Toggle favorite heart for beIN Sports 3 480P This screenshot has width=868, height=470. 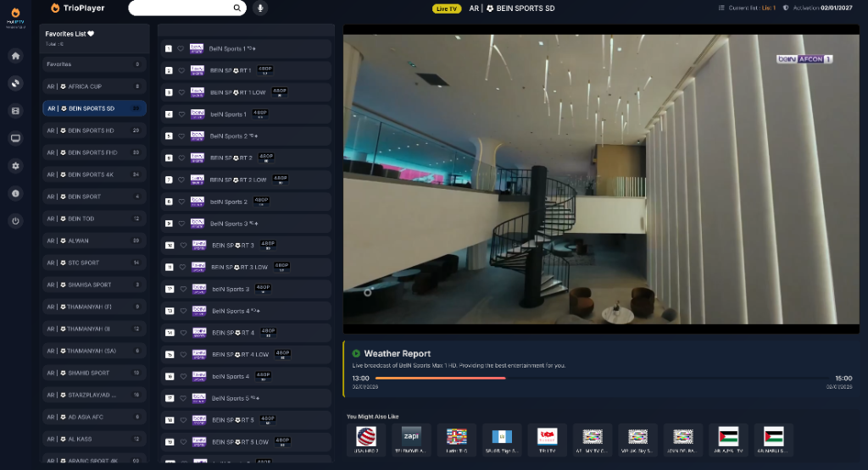pos(181,290)
